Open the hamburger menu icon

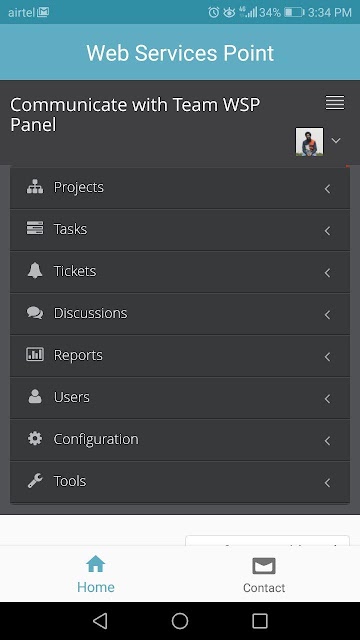pos(335,102)
